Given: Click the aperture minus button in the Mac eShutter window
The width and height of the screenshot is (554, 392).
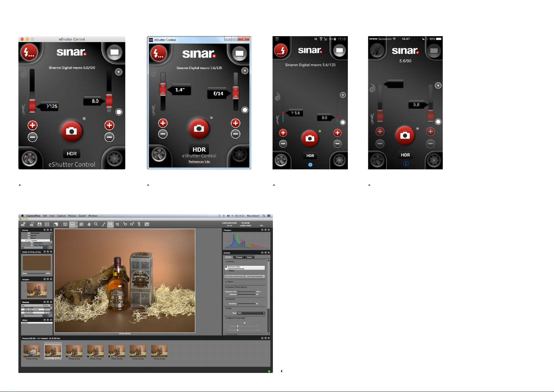Looking at the screenshot, I should click(x=109, y=137).
